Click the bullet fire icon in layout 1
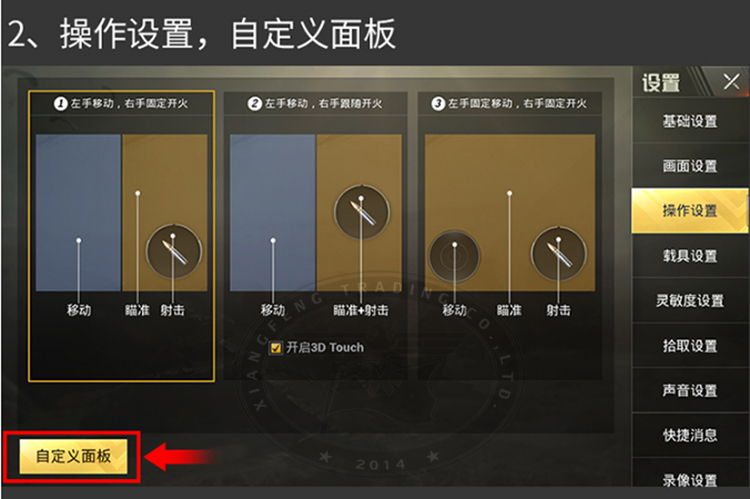 tap(174, 252)
